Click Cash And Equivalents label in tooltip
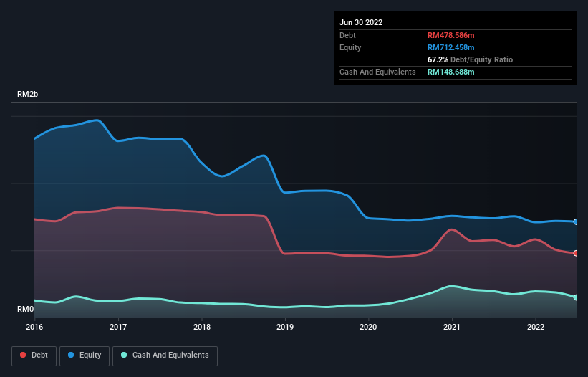 (377, 72)
